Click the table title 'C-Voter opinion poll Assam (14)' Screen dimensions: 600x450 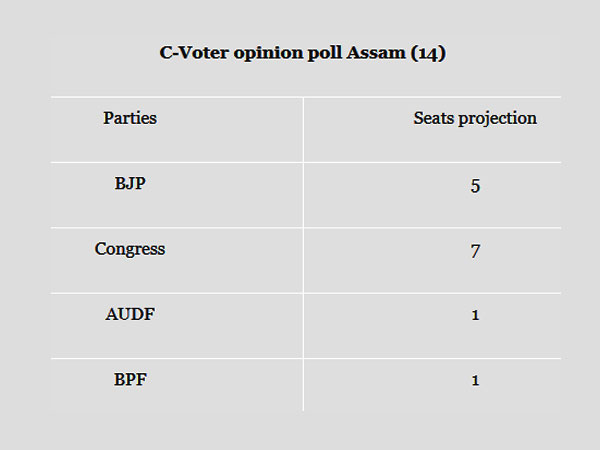[x=302, y=54]
